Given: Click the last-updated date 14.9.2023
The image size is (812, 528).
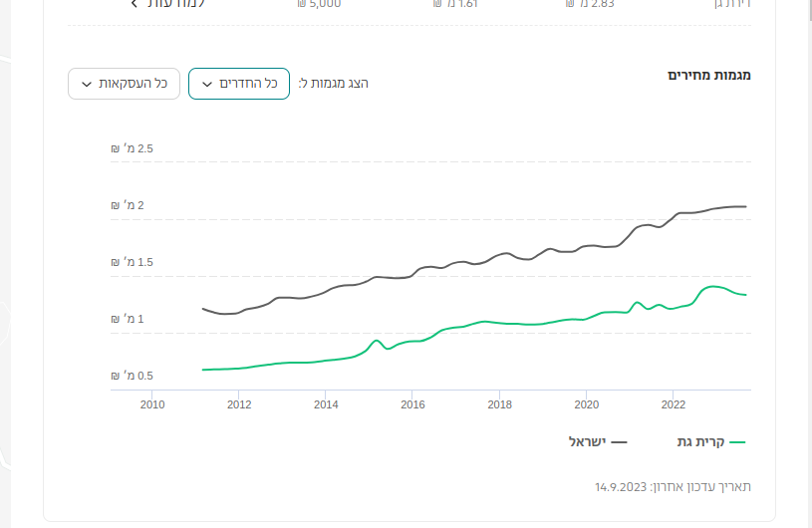Looking at the screenshot, I should click(622, 486).
